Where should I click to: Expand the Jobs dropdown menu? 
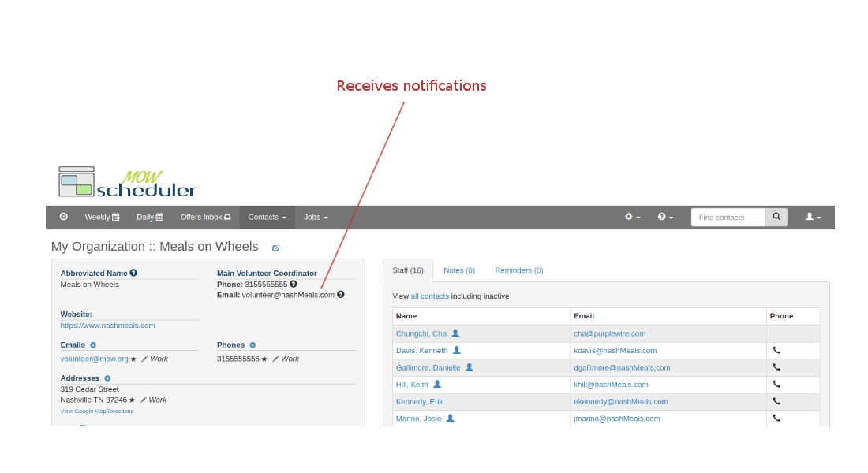(316, 218)
